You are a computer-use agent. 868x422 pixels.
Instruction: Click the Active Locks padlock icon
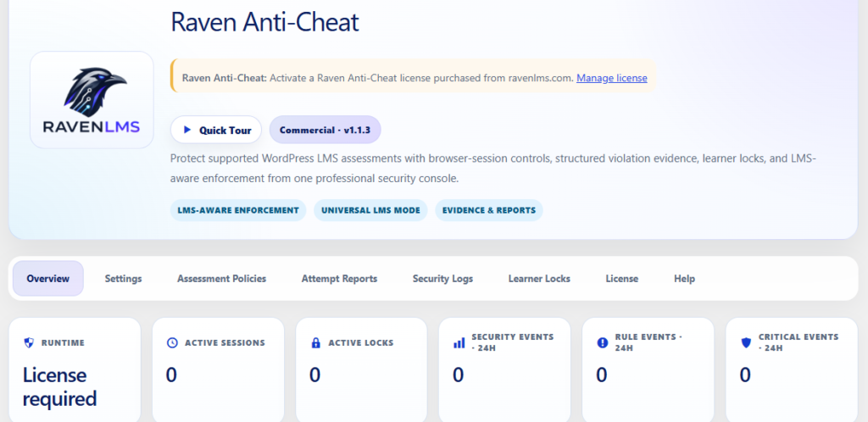(315, 343)
